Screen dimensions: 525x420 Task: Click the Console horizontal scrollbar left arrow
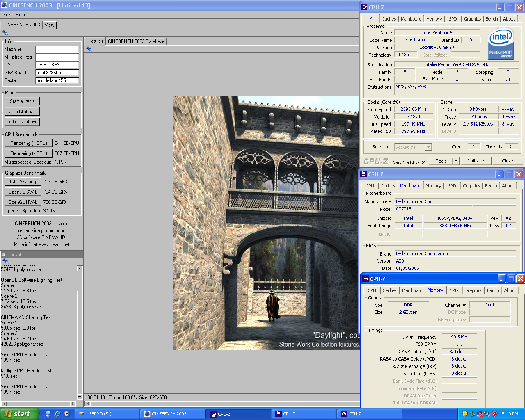pos(4,404)
